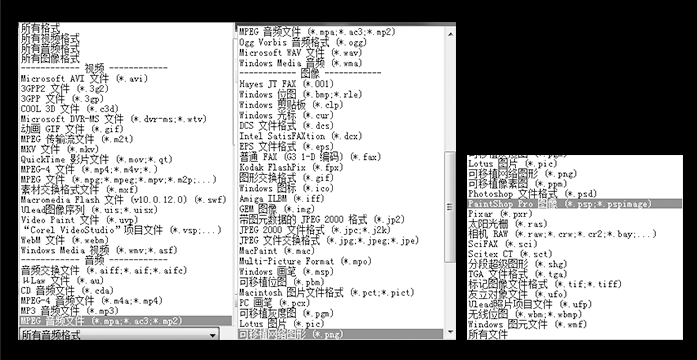Screen dimensions: 697x360
Task: Click the scrollbar up arrow in middle list
Action: click(x=450, y=34)
